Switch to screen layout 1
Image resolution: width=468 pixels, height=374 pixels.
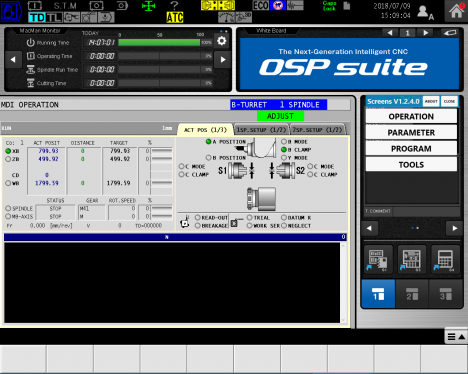[x=378, y=294]
